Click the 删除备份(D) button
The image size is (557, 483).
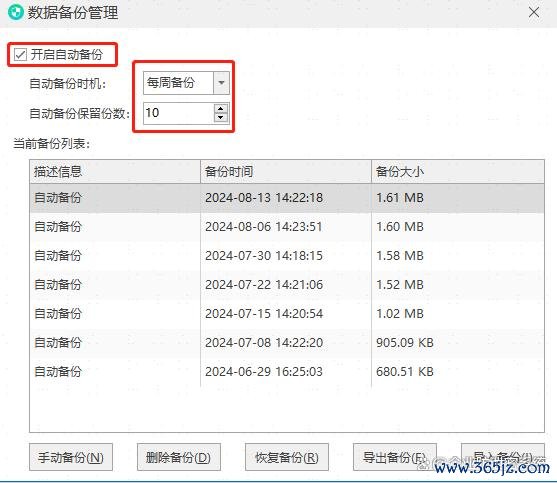179,457
